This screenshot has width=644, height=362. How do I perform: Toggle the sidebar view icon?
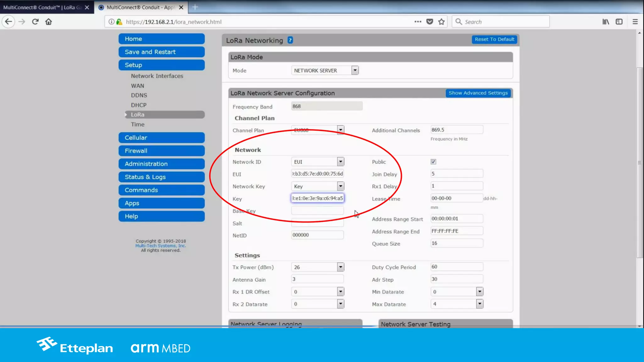pyautogui.click(x=619, y=22)
